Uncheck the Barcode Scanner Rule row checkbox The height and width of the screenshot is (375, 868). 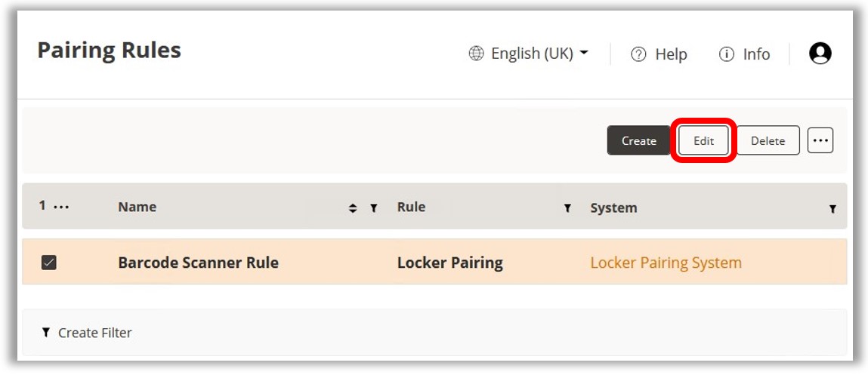click(49, 263)
